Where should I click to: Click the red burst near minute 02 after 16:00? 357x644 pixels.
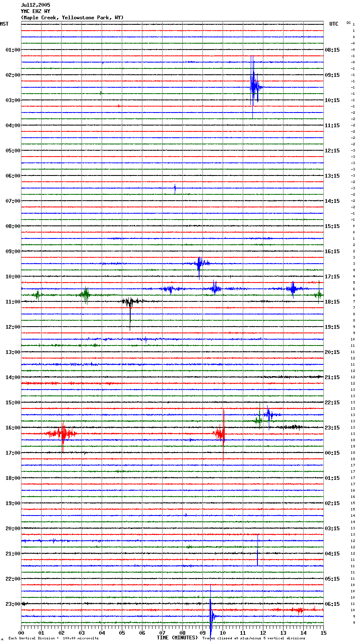(62, 434)
